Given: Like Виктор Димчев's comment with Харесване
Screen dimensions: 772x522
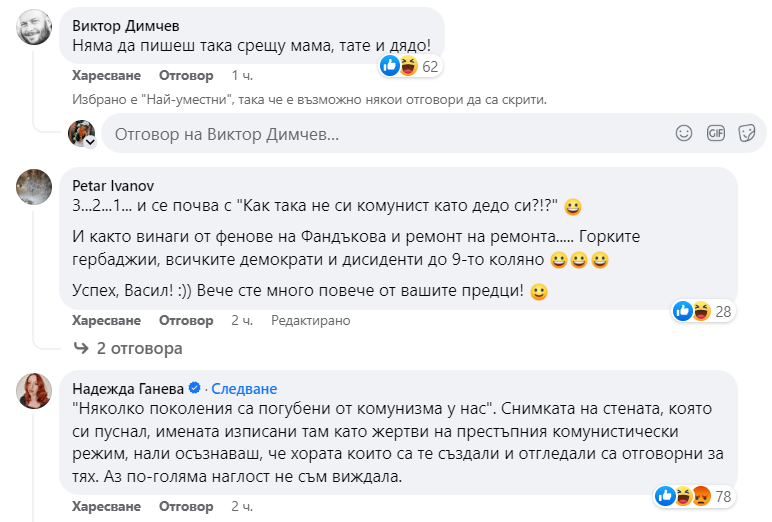Looking at the screenshot, I should 106,75.
